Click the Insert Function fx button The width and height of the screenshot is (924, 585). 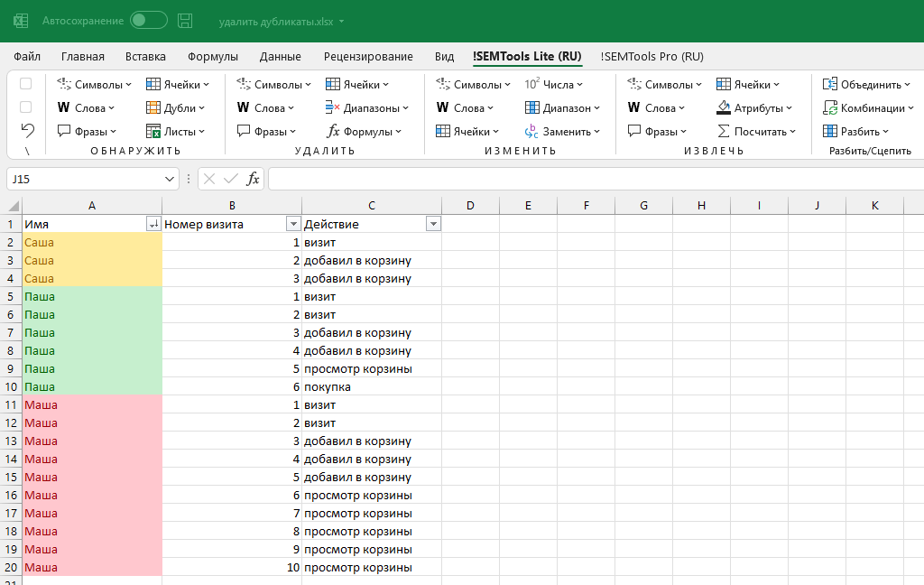click(253, 179)
